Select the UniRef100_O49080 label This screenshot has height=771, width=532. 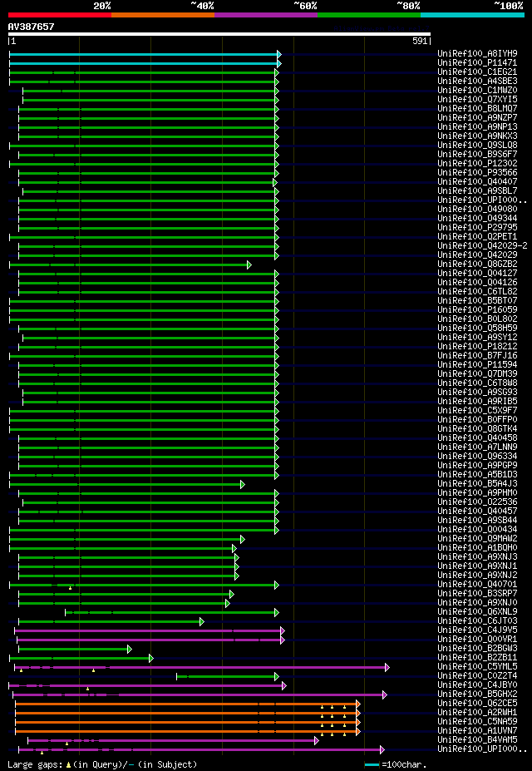477,209
